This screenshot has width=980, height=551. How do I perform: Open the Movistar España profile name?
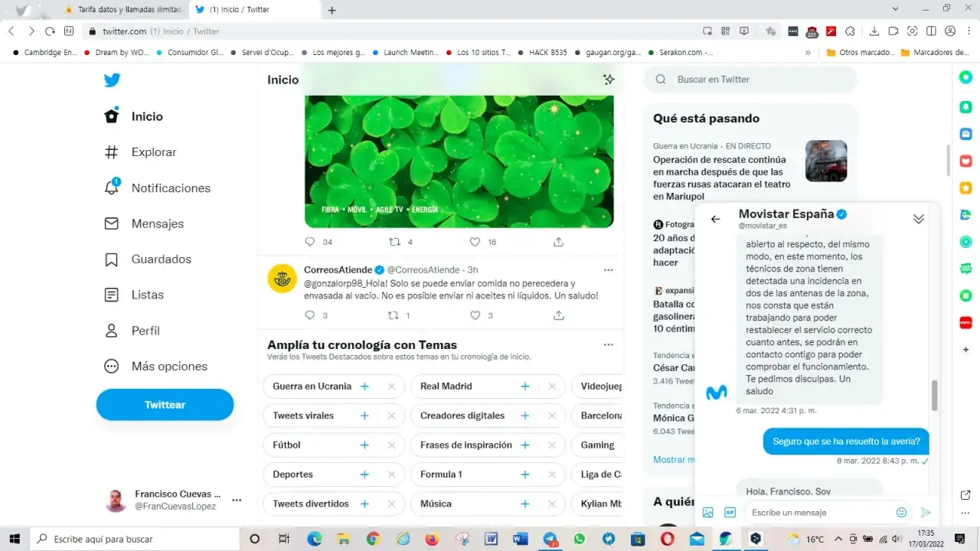786,214
